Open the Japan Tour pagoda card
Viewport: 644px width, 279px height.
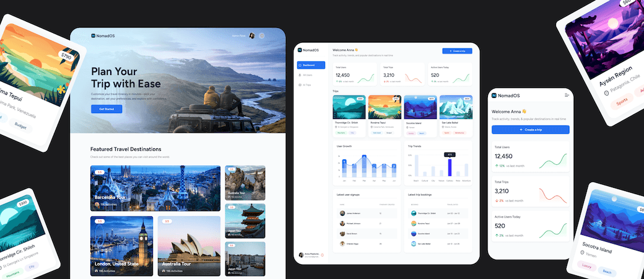pyautogui.click(x=245, y=221)
